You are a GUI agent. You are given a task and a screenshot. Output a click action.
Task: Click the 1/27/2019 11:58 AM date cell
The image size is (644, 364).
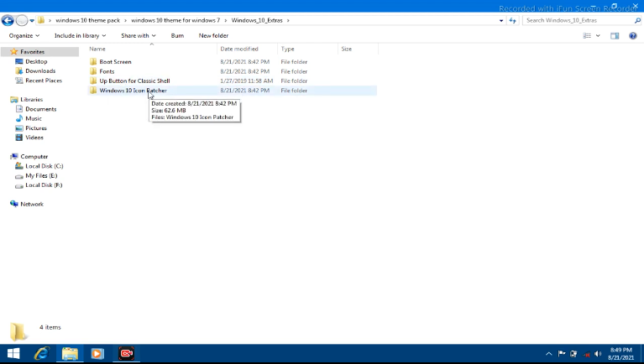pos(246,81)
